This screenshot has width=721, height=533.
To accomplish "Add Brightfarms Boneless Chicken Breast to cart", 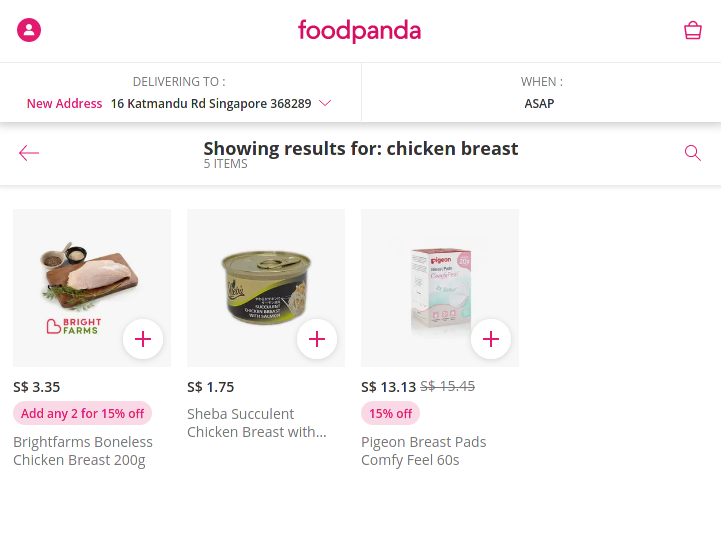I will coord(143,339).
